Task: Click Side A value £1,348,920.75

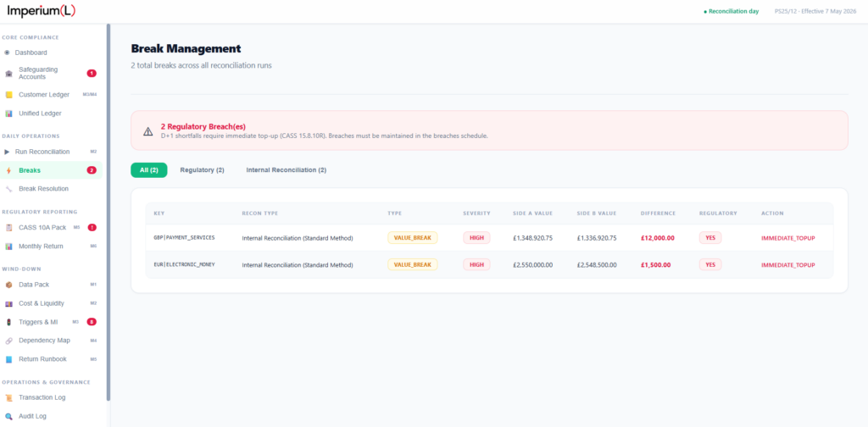Action: click(533, 238)
